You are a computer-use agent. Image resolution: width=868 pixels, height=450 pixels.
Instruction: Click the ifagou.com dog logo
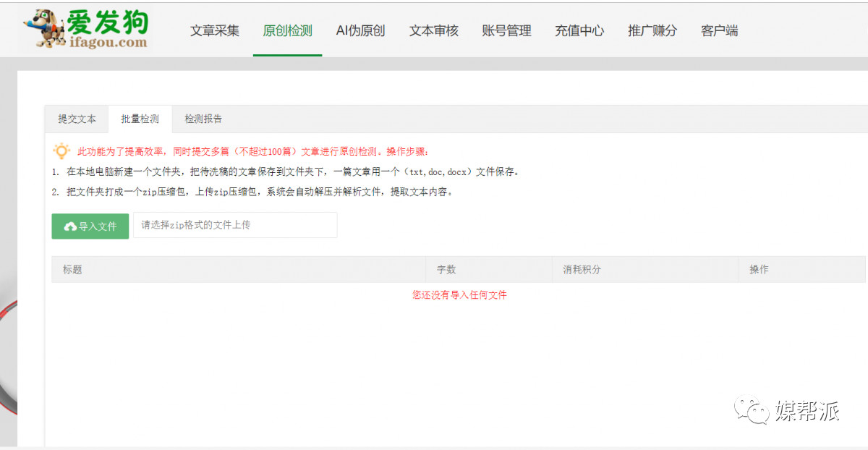pyautogui.click(x=85, y=29)
